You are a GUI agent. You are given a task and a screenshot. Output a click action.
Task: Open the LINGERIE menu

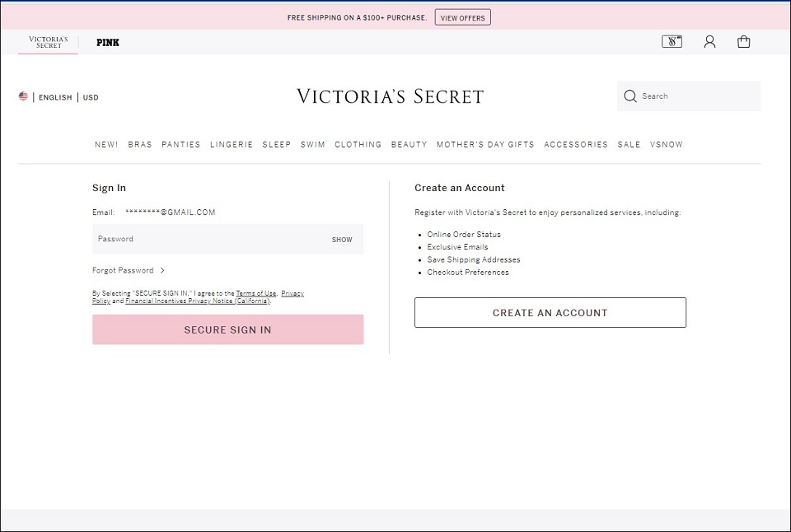point(232,144)
